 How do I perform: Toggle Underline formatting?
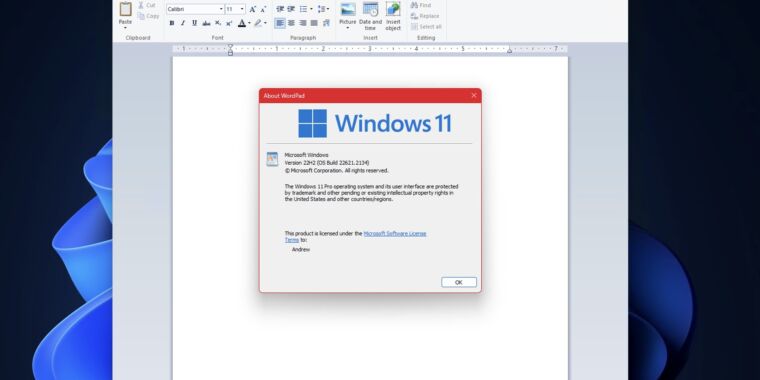194,23
